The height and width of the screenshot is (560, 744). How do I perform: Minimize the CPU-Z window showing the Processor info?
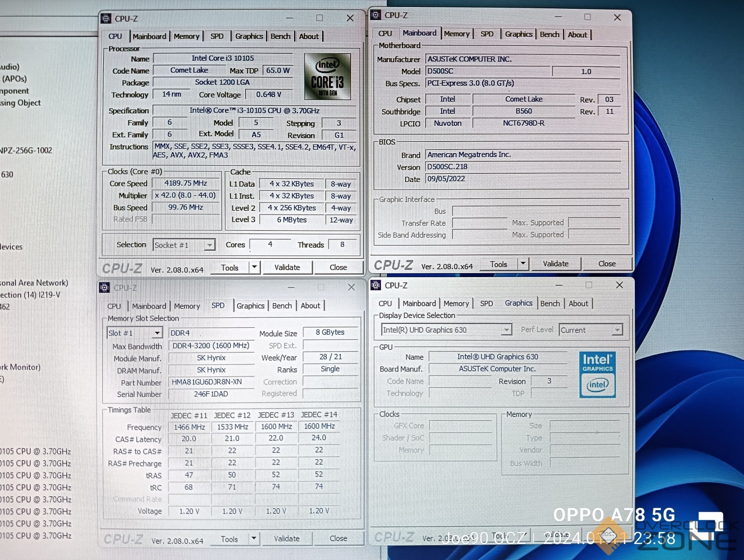pos(290,18)
